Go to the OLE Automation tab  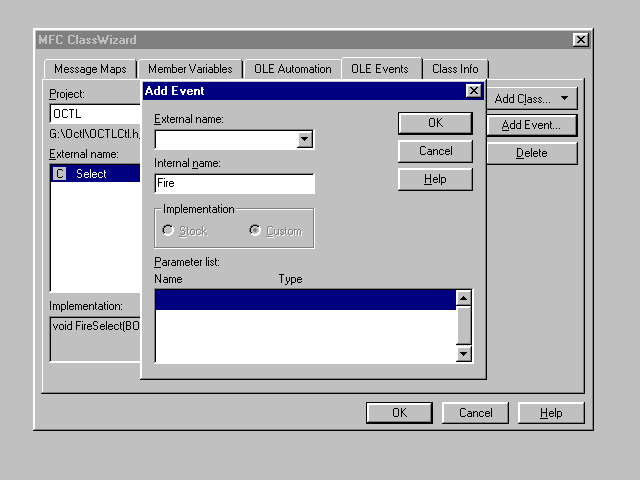pyautogui.click(x=291, y=69)
